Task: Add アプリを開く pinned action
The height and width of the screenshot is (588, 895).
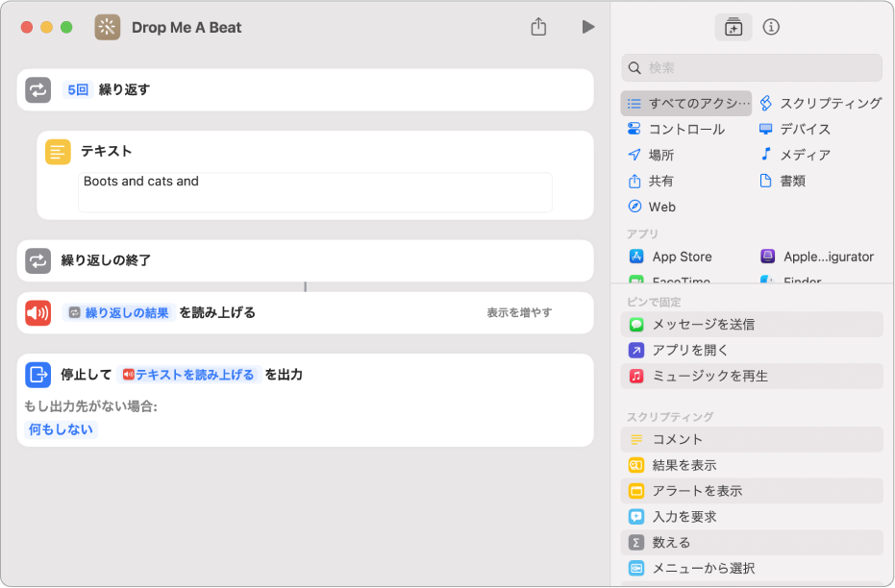Action: pos(752,350)
